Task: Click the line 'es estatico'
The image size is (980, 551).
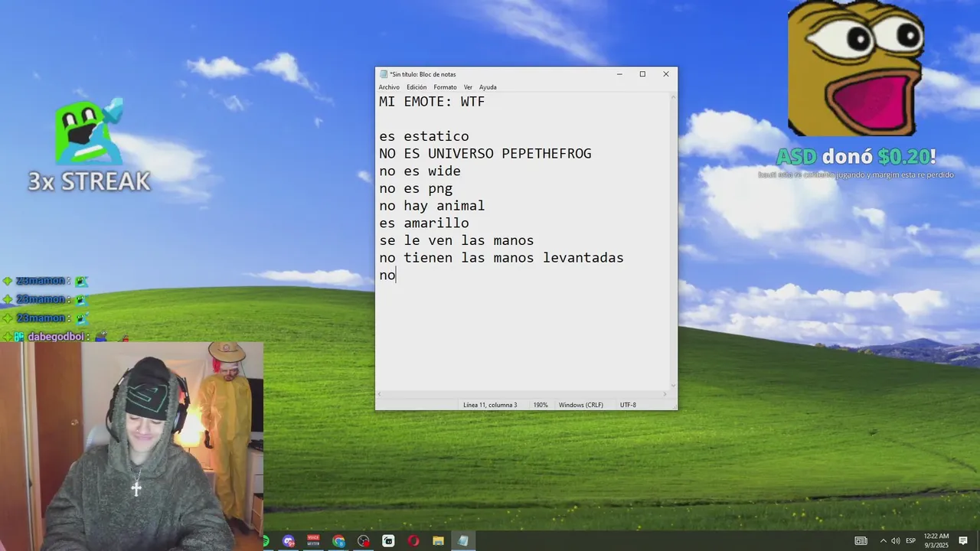Action: coord(423,136)
